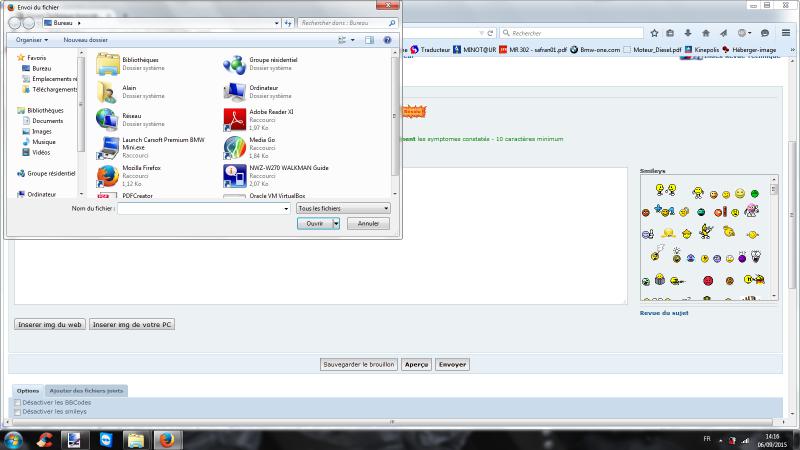Screen dimensions: 800x450
Task: Click the bookmark star icon in Firefox
Action: [x=654, y=33]
